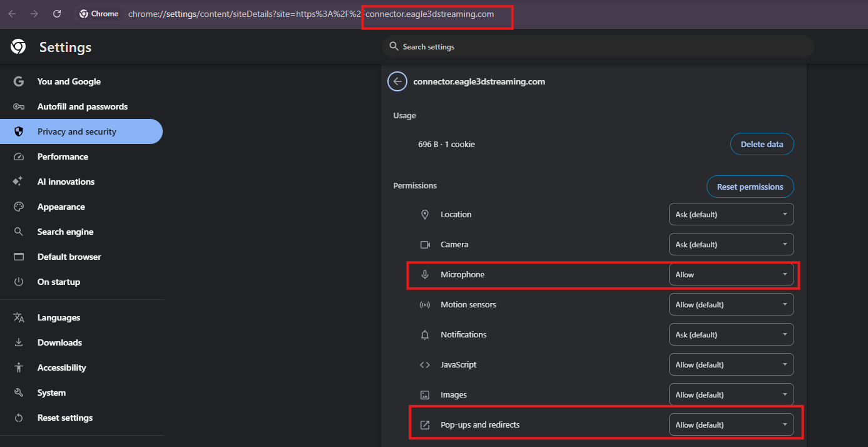
Task: Open the Downloads section
Action: (x=81, y=342)
